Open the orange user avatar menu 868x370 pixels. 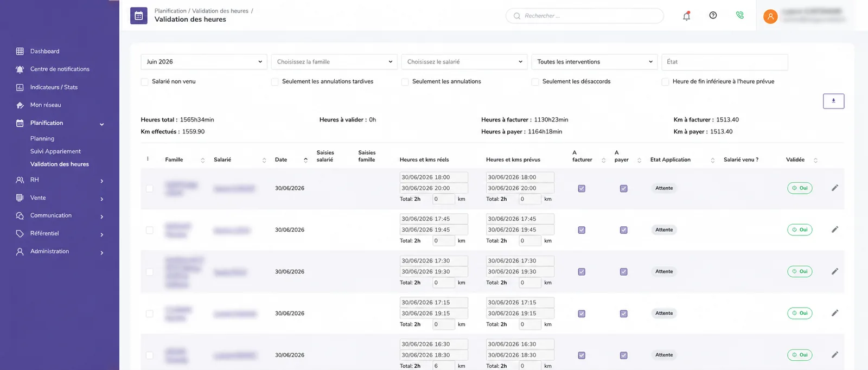point(770,16)
